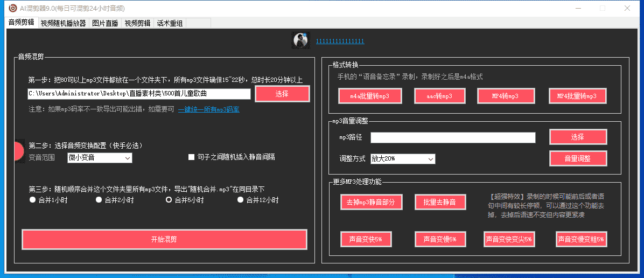Image resolution: width=644 pixels, height=278 pixels.
Task: Switch to the 视频随机播放器 tab
Action: [63, 23]
